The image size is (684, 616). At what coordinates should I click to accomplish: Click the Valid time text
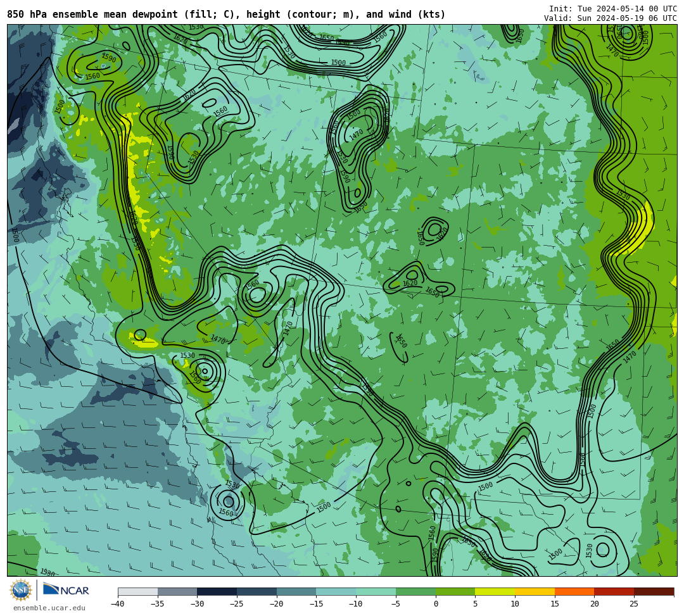(x=611, y=18)
